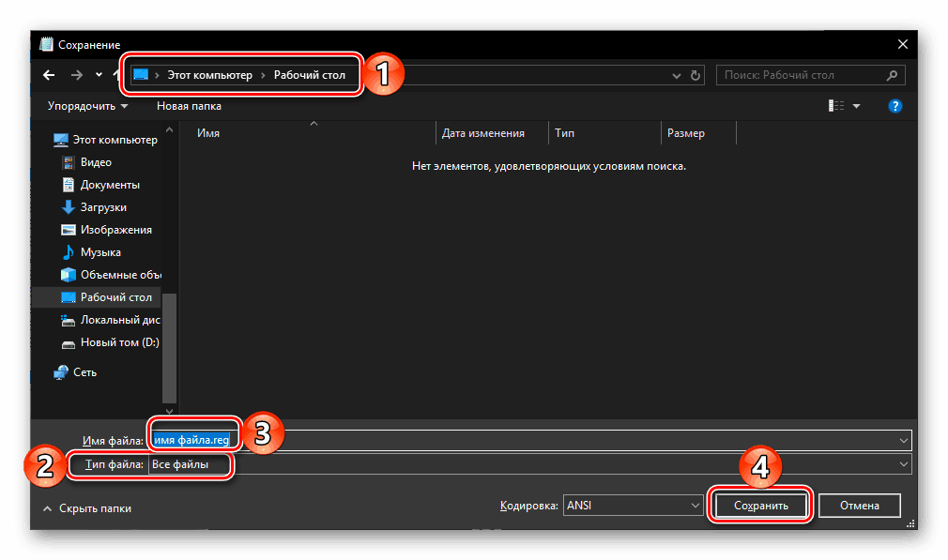Open the 'Упорядочить' menu
This screenshot has width=948, height=560.
(x=87, y=106)
